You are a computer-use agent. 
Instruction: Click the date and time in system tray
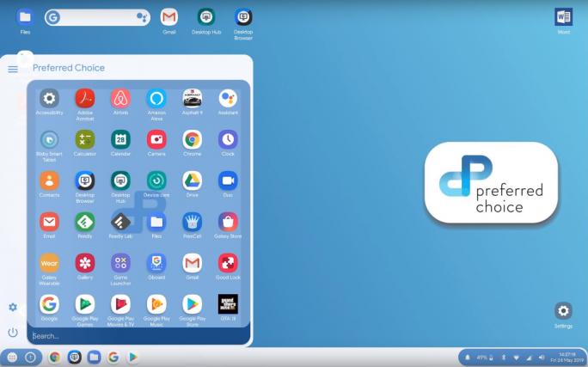click(x=567, y=358)
